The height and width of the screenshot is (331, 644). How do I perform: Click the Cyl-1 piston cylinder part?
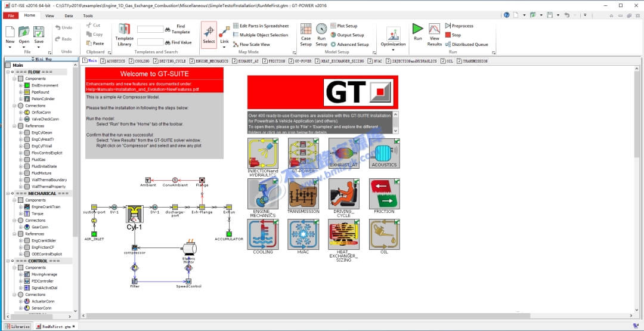pos(134,214)
